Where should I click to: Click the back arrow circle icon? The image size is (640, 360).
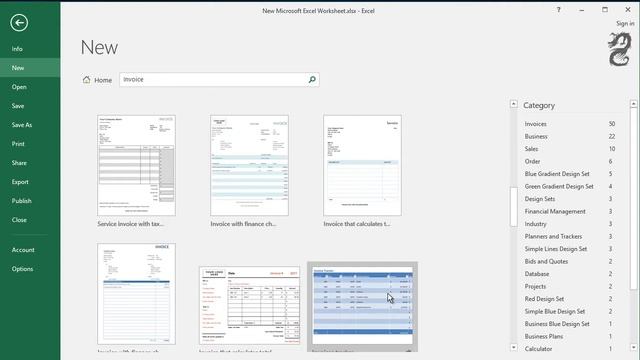pyautogui.click(x=19, y=22)
